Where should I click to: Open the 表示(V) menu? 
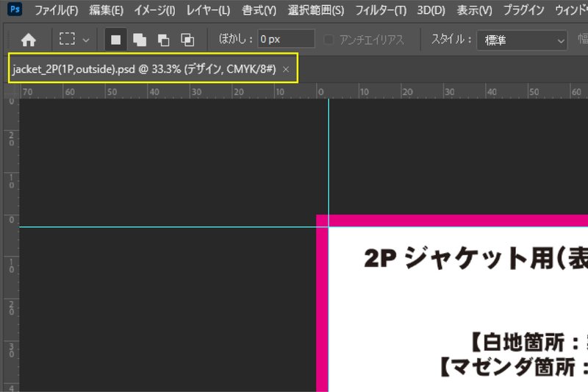click(474, 10)
